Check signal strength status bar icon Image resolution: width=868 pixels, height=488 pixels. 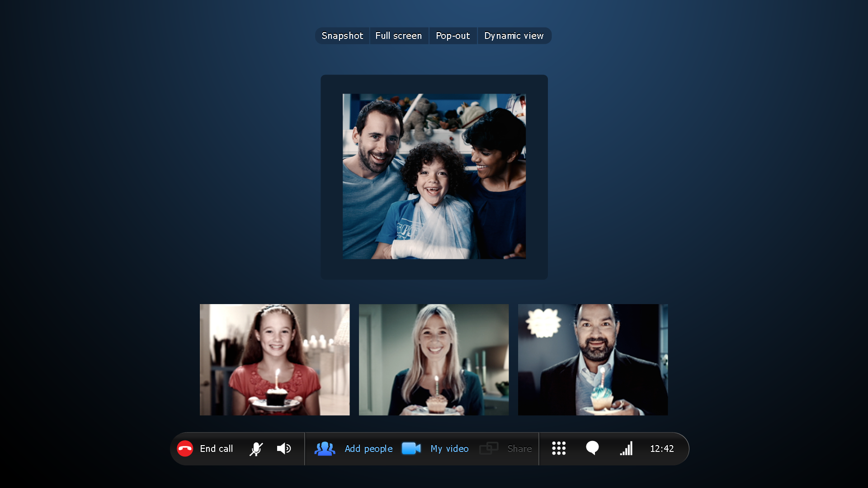(x=627, y=449)
